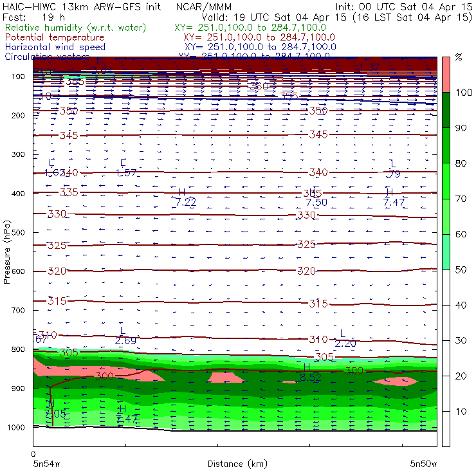Click the green "XY= 251.0,100.0 to 284.7,100.0" text
476x476 pixels.
250,28
